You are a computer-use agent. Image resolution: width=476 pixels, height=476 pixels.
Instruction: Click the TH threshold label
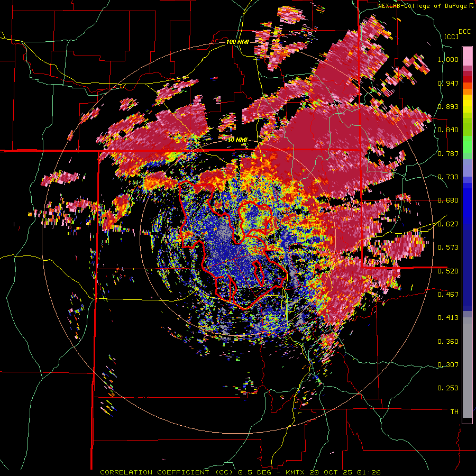454,411
